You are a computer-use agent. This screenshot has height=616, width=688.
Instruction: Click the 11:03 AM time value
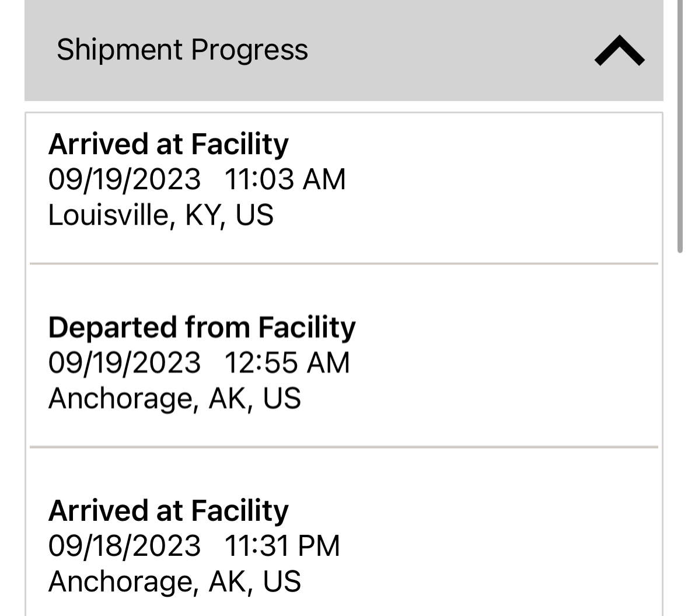point(285,180)
